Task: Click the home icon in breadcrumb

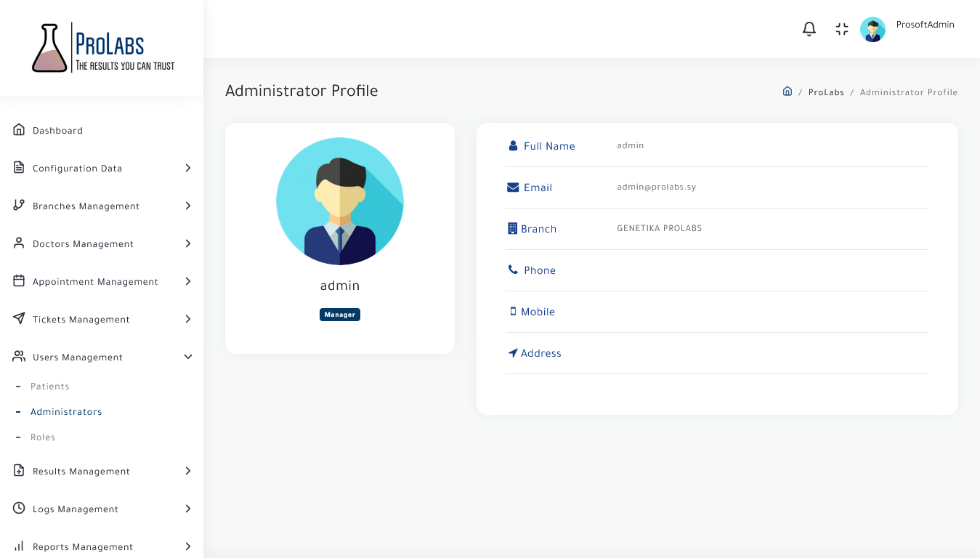Action: pyautogui.click(x=787, y=92)
